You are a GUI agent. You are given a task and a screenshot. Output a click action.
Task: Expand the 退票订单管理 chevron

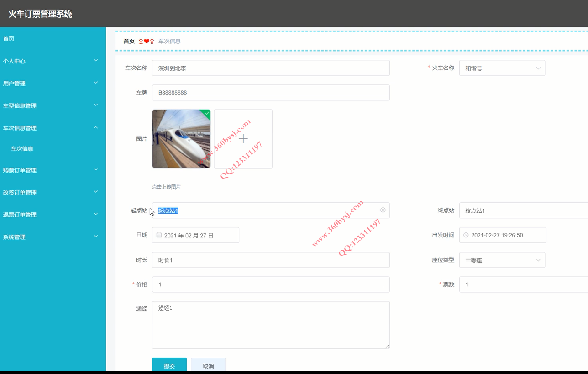click(96, 214)
